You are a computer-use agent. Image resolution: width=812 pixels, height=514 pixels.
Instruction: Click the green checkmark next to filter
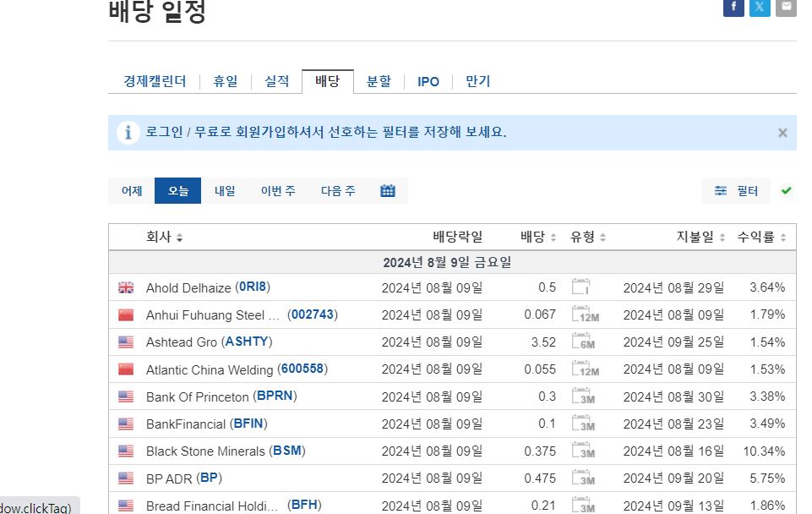(x=786, y=191)
